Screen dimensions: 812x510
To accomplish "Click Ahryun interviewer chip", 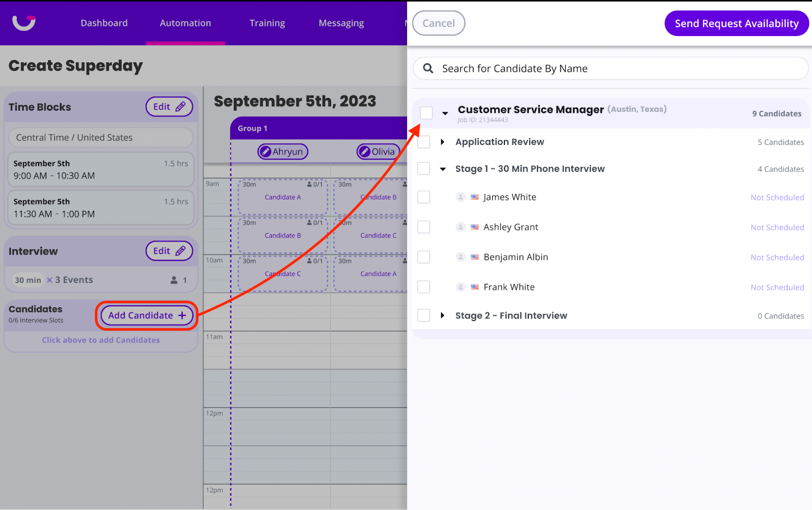I will tap(283, 151).
